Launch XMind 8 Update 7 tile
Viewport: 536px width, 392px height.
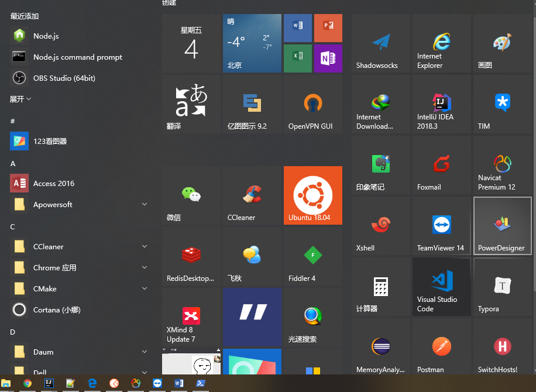point(191,317)
